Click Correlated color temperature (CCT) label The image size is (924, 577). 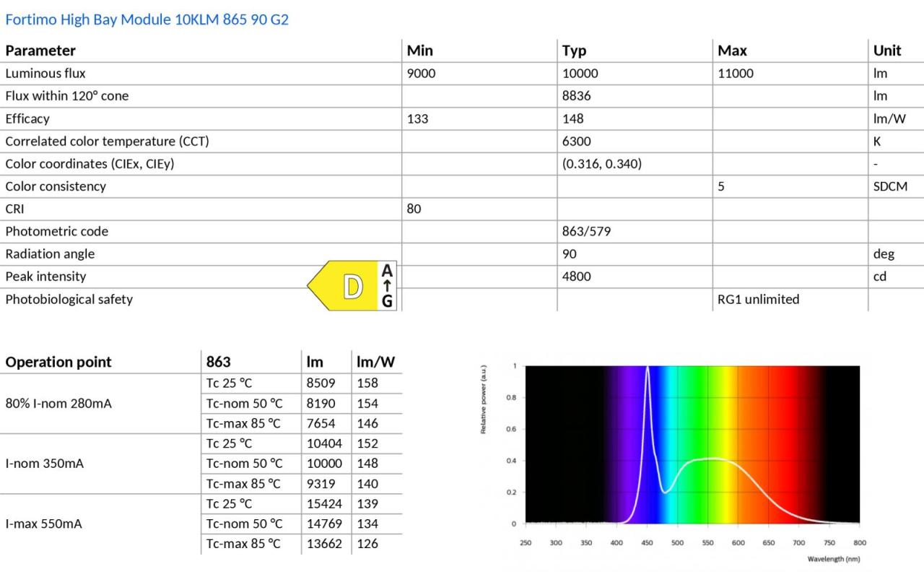[x=107, y=141]
